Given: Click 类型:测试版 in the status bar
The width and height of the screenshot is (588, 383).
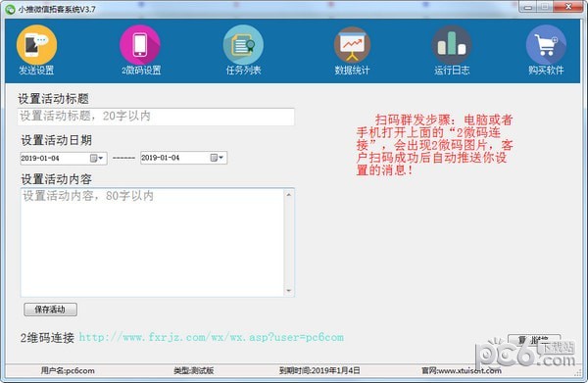Looking at the screenshot, I should point(193,371).
